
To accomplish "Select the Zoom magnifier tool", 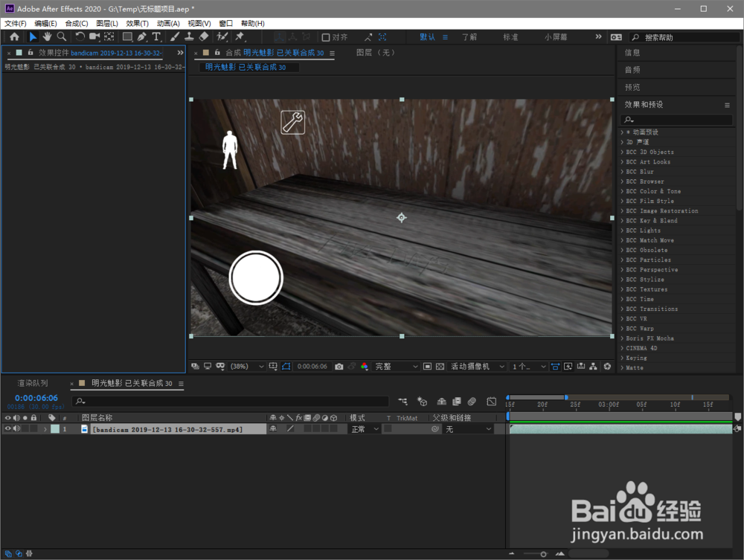I will (x=62, y=36).
